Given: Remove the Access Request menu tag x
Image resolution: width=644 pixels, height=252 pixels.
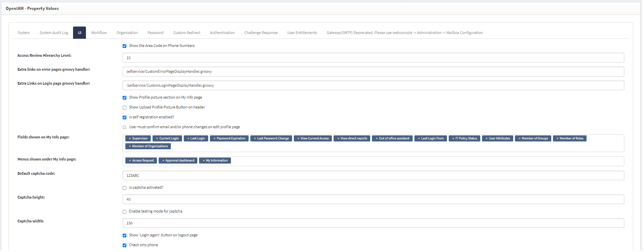Looking at the screenshot, I should click(130, 161).
